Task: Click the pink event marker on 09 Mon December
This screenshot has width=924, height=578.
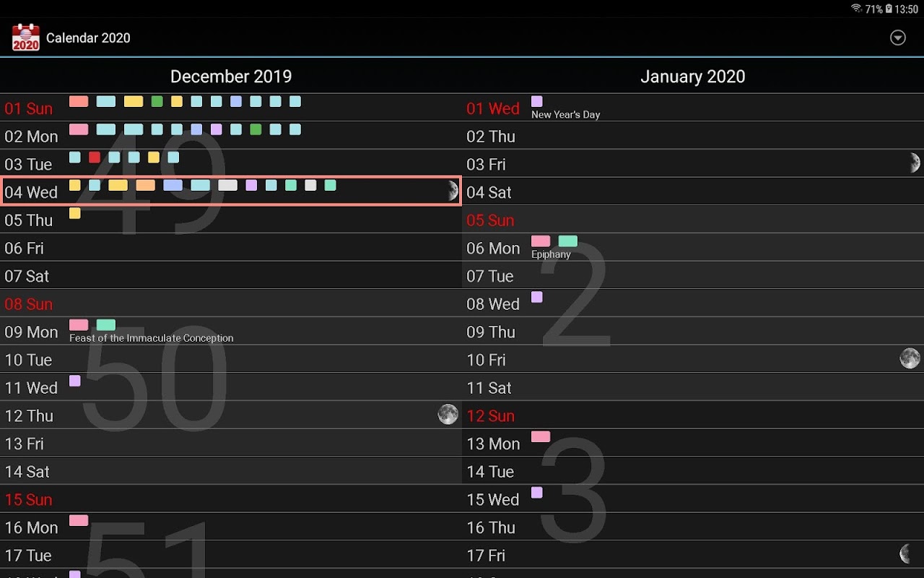Action: click(79, 325)
